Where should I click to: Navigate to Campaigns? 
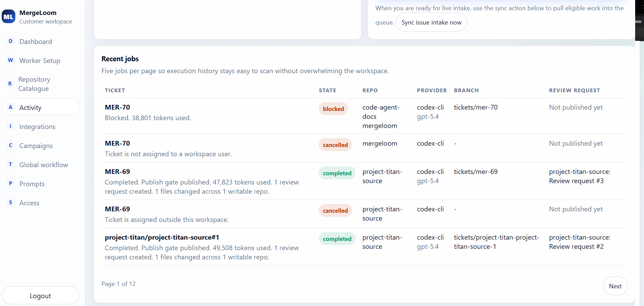coord(40,146)
